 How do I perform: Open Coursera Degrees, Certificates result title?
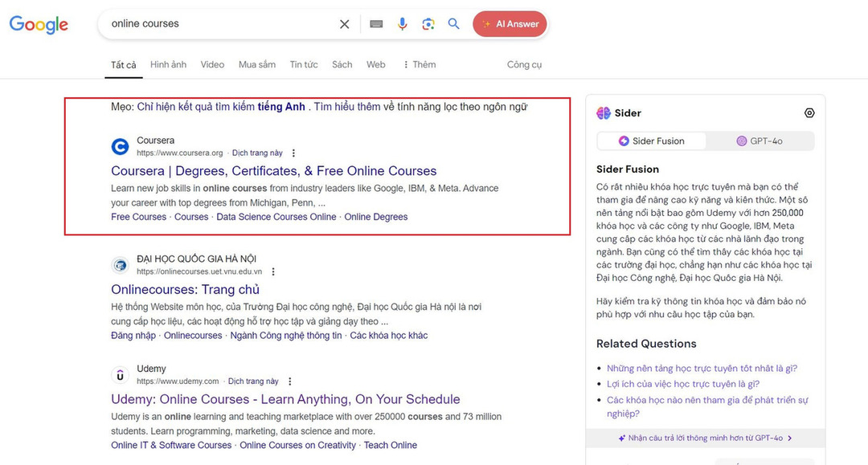274,171
